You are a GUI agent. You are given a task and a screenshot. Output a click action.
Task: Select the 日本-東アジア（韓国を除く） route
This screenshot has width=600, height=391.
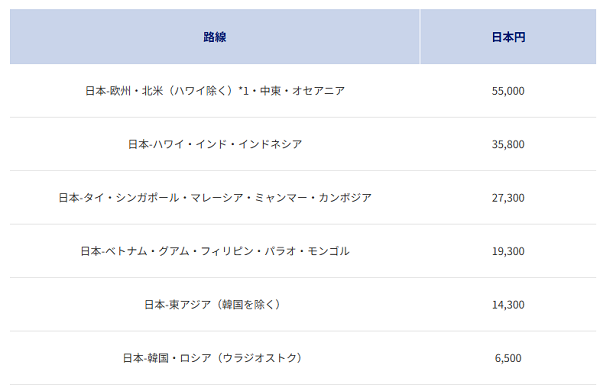(x=213, y=305)
